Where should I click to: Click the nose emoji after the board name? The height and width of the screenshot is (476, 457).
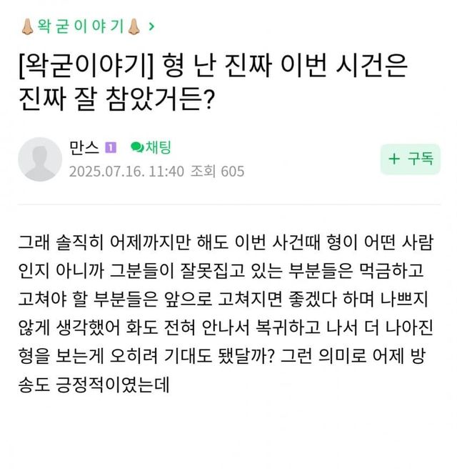pyautogui.click(x=133, y=28)
